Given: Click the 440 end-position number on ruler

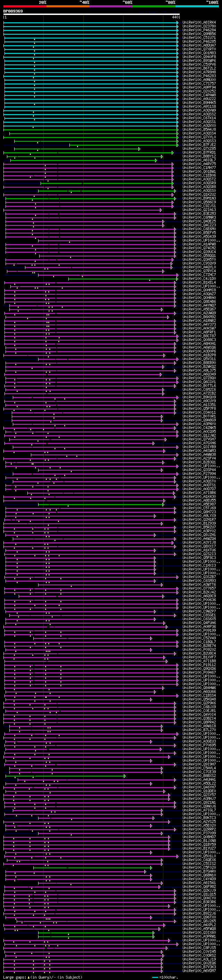Looking at the screenshot, I should (x=175, y=17).
